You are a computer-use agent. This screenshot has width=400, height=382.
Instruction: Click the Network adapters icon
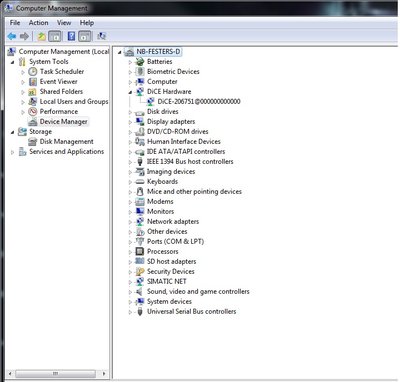click(140, 222)
